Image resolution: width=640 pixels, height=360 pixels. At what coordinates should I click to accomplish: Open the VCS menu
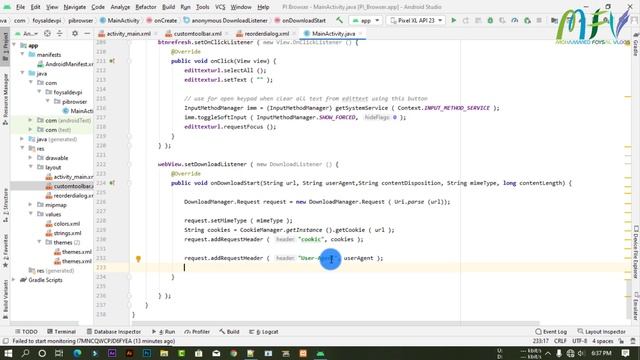(x=220, y=7)
